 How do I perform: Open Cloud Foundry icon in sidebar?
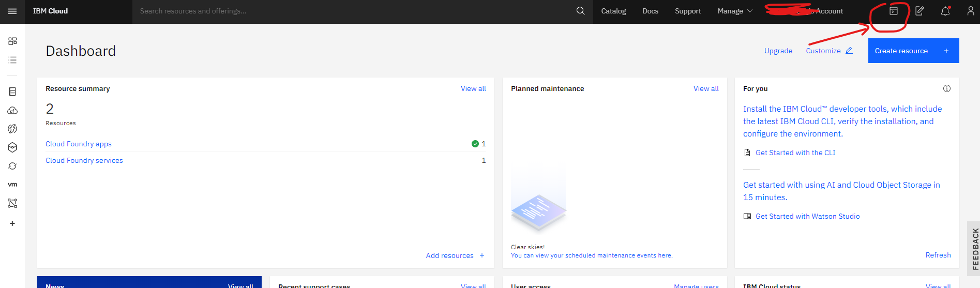[x=12, y=110]
